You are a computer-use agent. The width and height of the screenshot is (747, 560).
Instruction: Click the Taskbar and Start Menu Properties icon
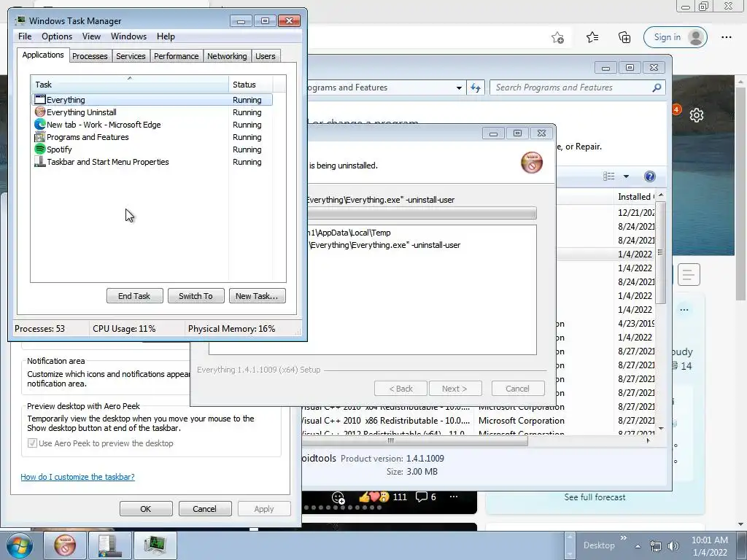point(40,161)
